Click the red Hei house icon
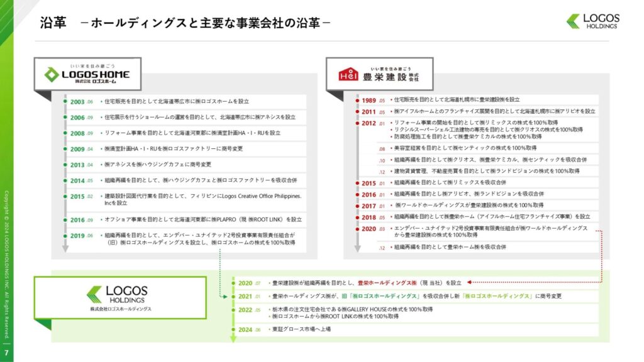The image size is (644, 362). (348, 74)
